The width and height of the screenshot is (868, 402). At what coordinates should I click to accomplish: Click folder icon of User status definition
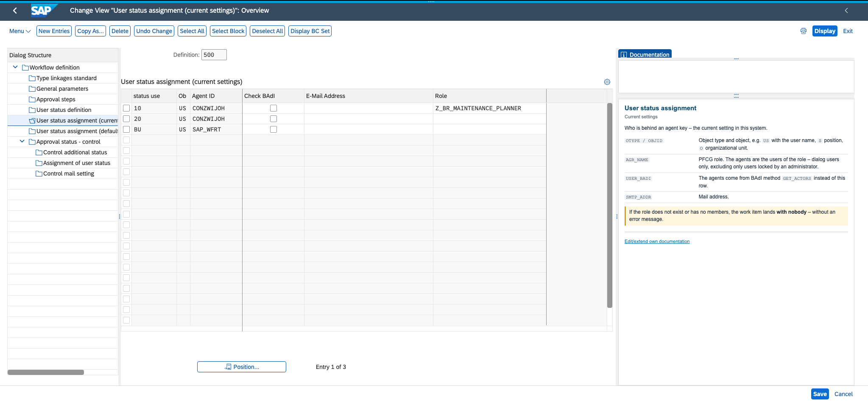32,110
